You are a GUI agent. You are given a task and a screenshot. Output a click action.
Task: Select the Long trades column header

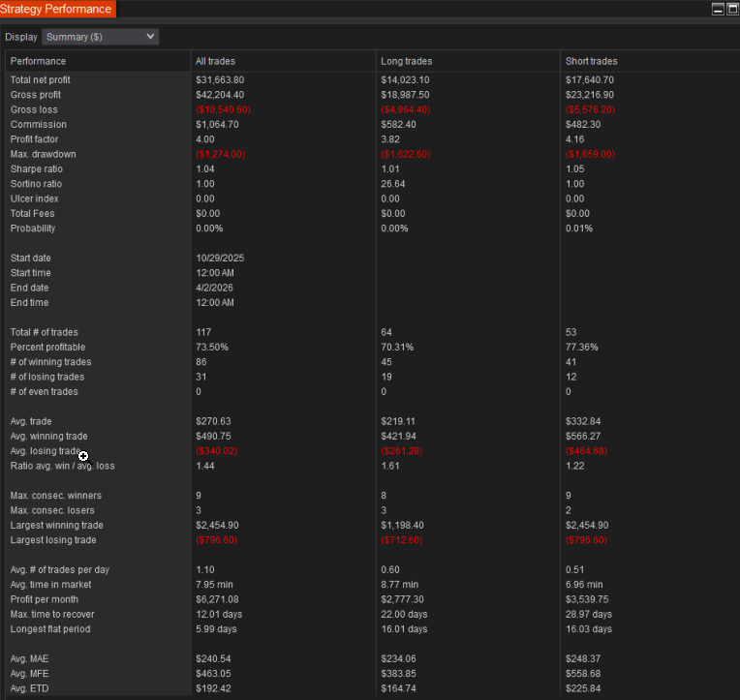click(x=404, y=61)
